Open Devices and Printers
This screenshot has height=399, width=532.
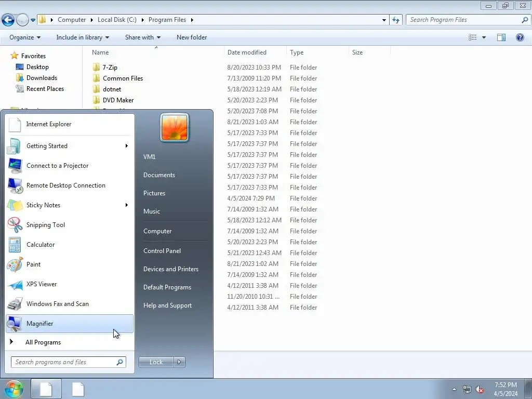(171, 269)
